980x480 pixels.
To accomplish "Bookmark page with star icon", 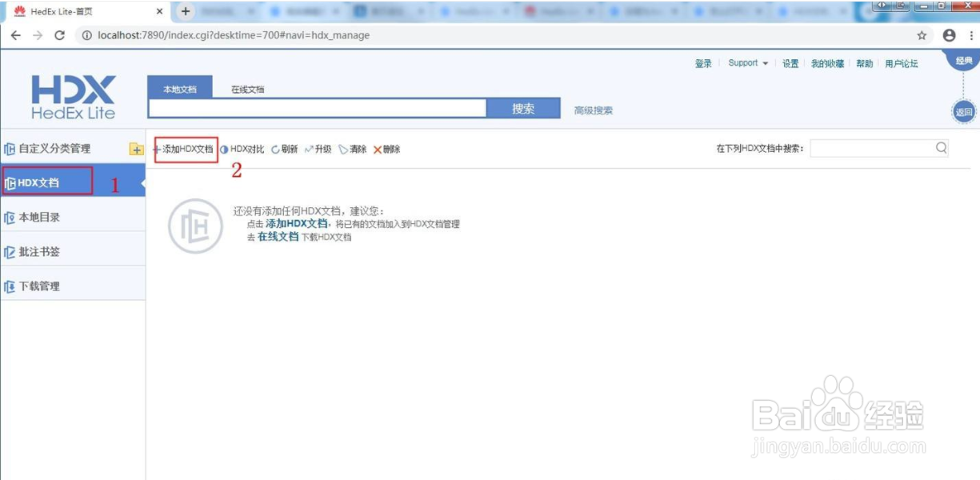I will pyautogui.click(x=922, y=35).
